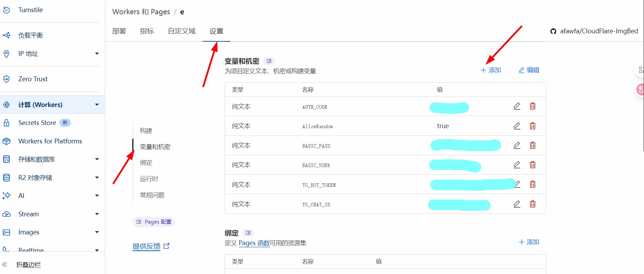Viewport: 644px width, 274px height.
Task: Delete the TG_CHAT_ID variable trash icon
Action: [532, 204]
